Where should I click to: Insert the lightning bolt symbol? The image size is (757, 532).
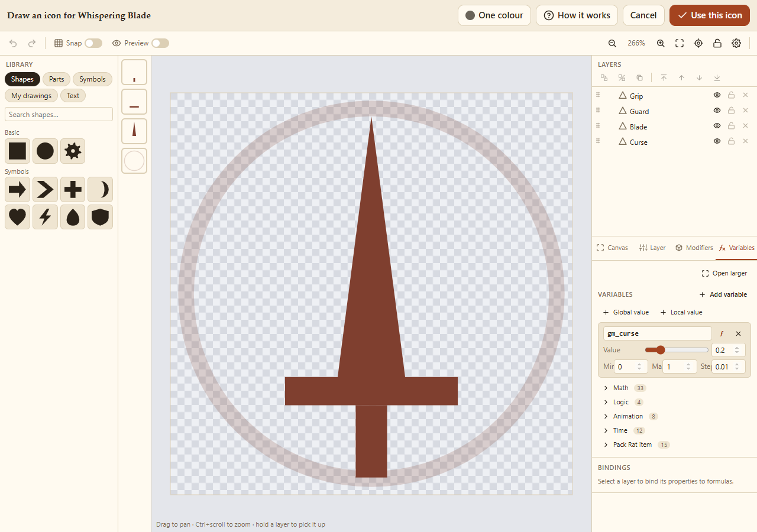45,217
